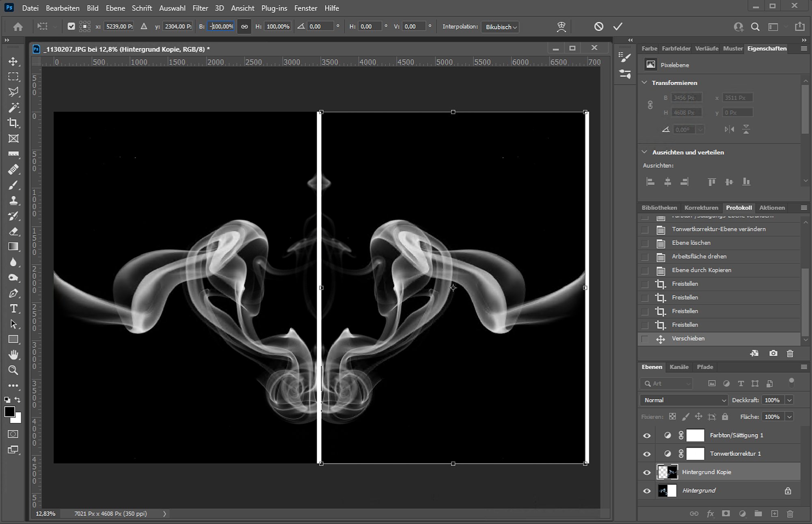Click the width B percentage field
Screen dimensions: 812x524
[x=221, y=27]
